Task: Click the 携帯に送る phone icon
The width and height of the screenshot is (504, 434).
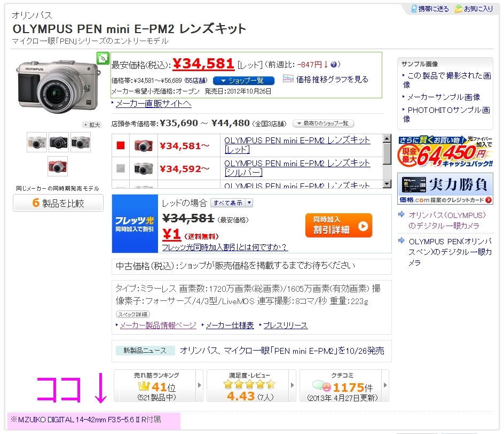Action: [x=414, y=9]
